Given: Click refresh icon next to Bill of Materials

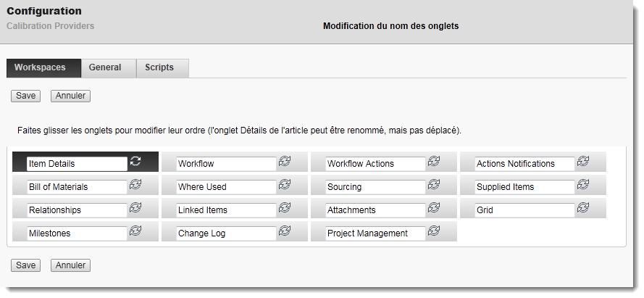Looking at the screenshot, I should click(x=135, y=185).
